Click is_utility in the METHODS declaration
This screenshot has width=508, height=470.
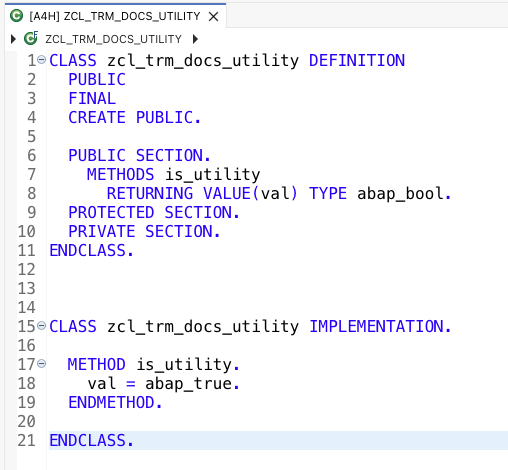tap(213, 175)
